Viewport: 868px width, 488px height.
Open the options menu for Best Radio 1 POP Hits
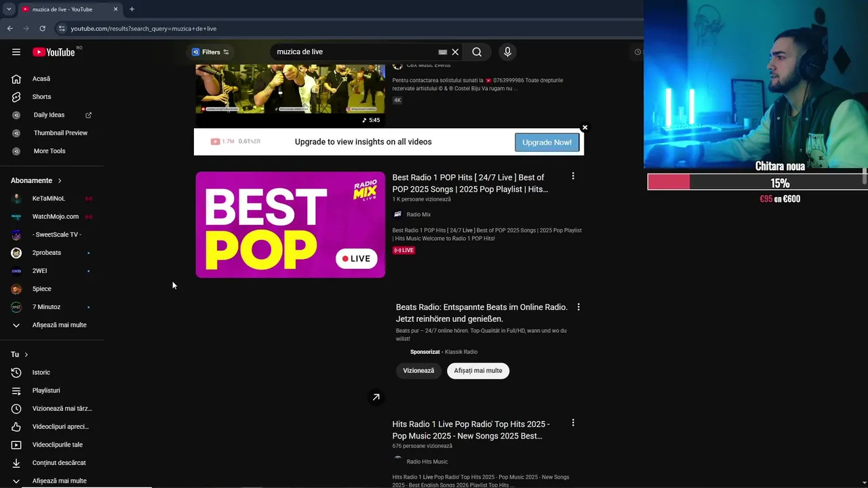click(x=573, y=176)
